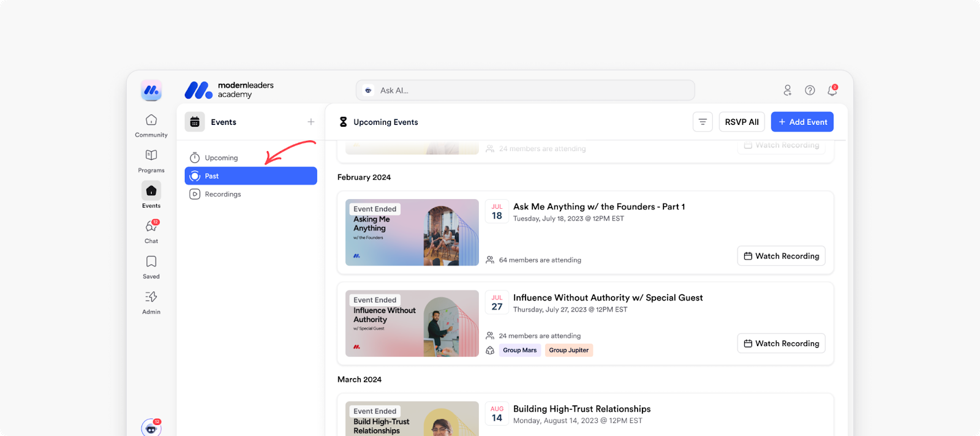Open Building High-Trust Relationships title
Viewport: 980px width, 436px height.
tap(582, 409)
